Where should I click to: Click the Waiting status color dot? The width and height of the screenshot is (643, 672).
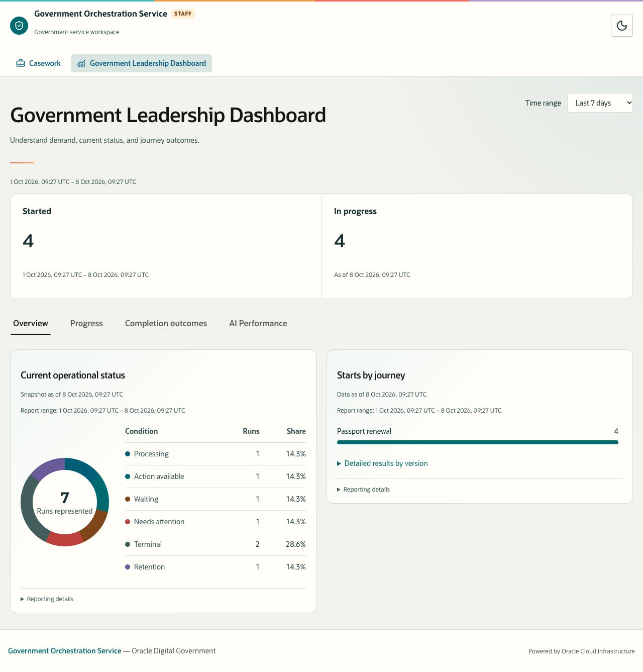coord(128,499)
